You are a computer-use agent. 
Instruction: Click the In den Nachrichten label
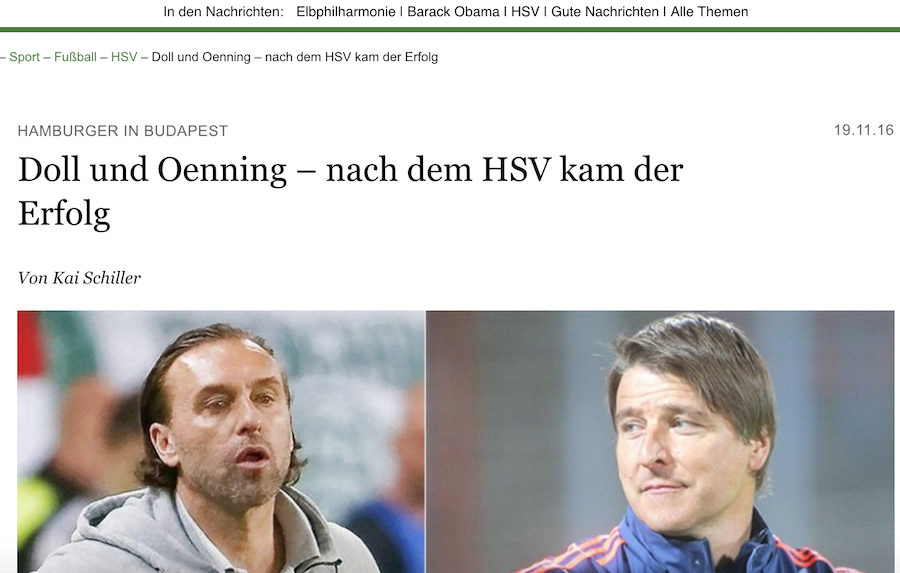pyautogui.click(x=223, y=12)
